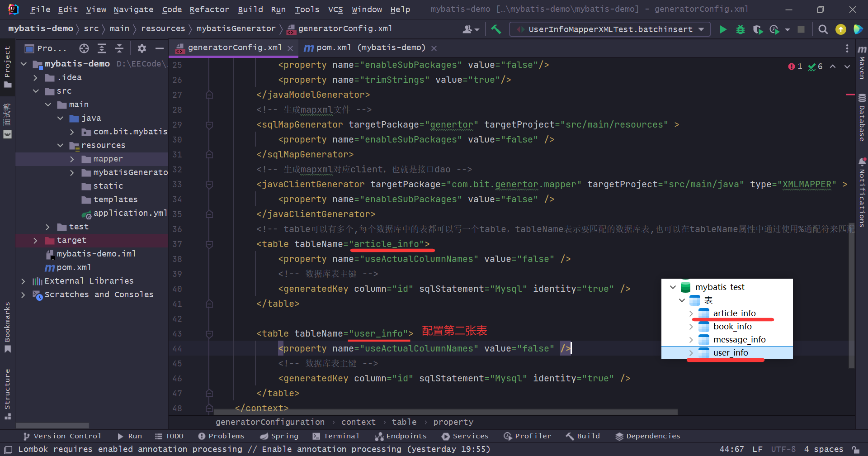Expand Scratches and Consoles node
Image resolution: width=868 pixels, height=456 pixels.
(x=24, y=295)
